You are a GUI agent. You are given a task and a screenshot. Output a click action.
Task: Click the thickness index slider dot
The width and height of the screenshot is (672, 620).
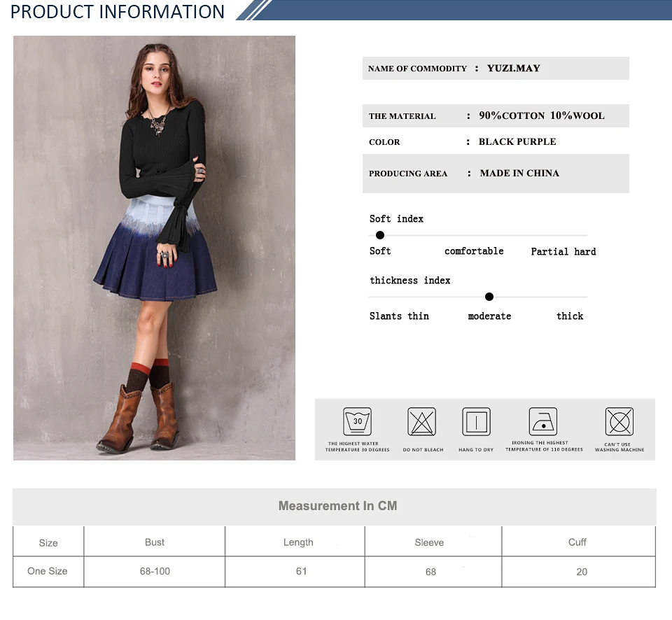coord(489,297)
